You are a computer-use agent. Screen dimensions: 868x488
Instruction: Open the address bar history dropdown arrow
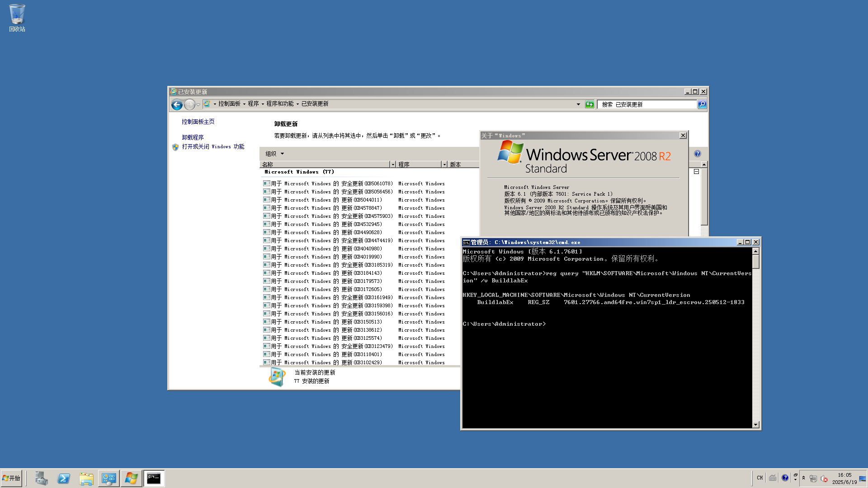point(578,104)
